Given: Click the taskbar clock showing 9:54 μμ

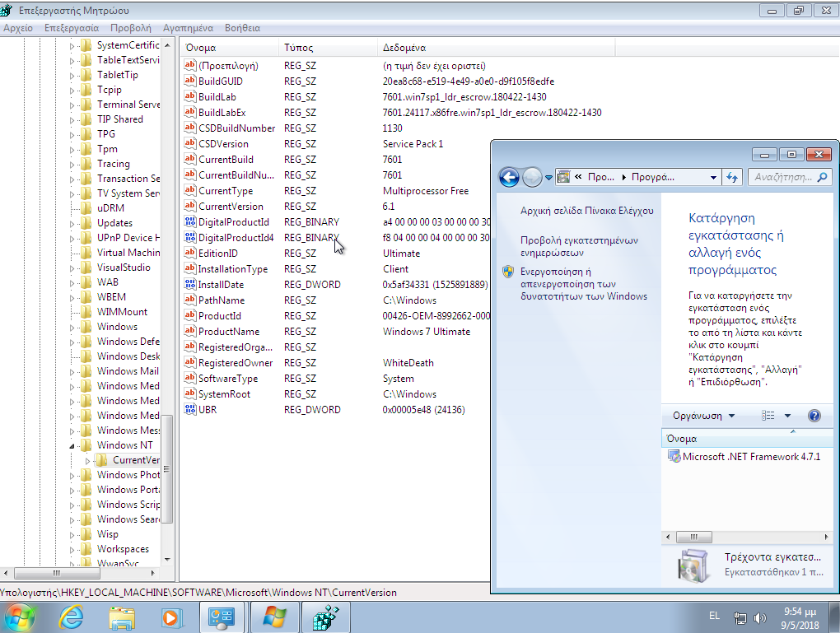Looking at the screenshot, I should [x=800, y=618].
